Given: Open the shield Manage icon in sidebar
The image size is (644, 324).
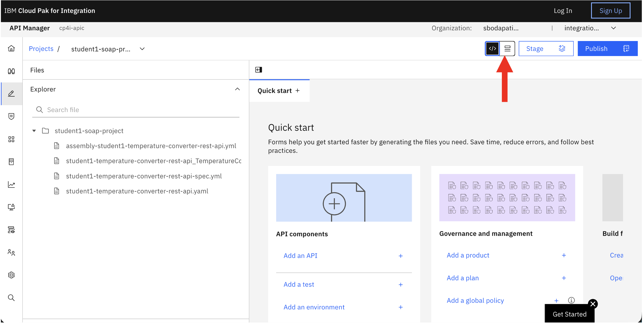Looking at the screenshot, I should coord(11,116).
